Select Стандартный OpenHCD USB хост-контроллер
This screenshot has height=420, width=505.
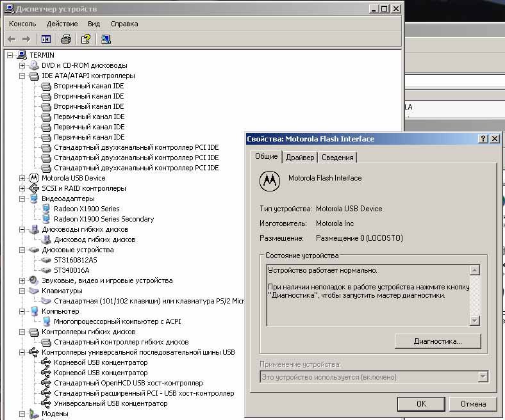click(x=129, y=383)
